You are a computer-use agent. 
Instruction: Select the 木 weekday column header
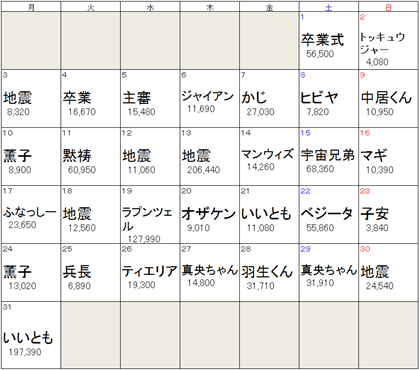click(210, 7)
